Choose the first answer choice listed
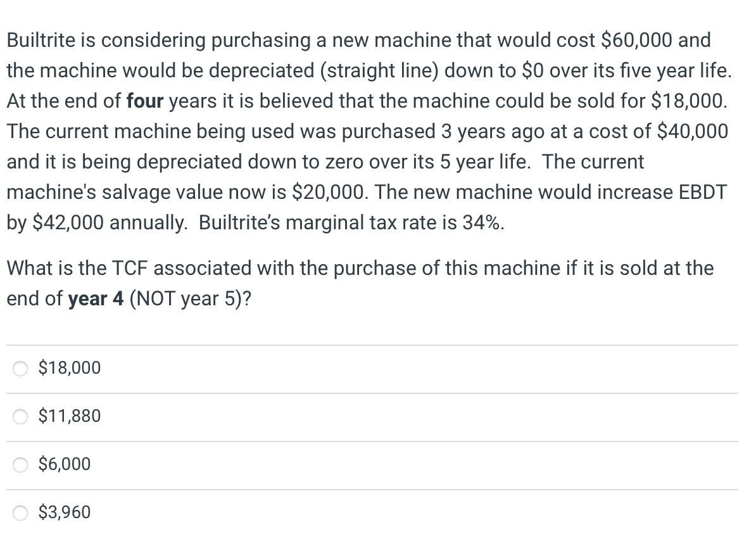 tap(68, 367)
